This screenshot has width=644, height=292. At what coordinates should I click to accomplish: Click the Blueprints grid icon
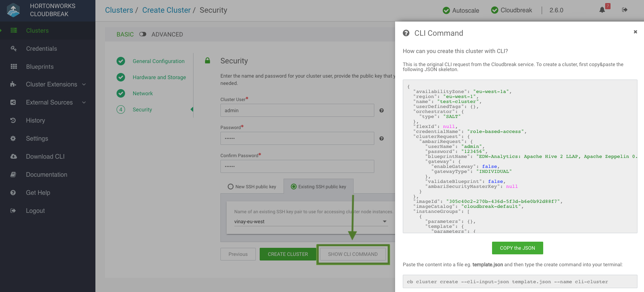(13, 66)
